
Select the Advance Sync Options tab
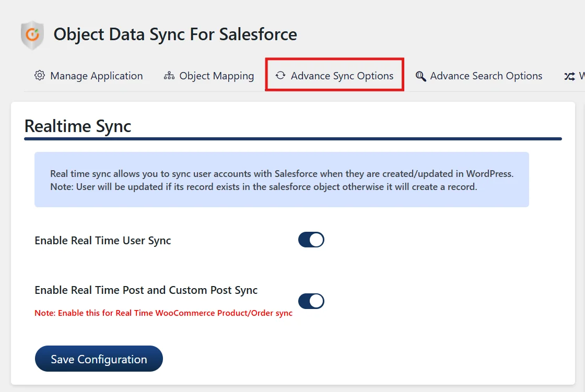[334, 76]
